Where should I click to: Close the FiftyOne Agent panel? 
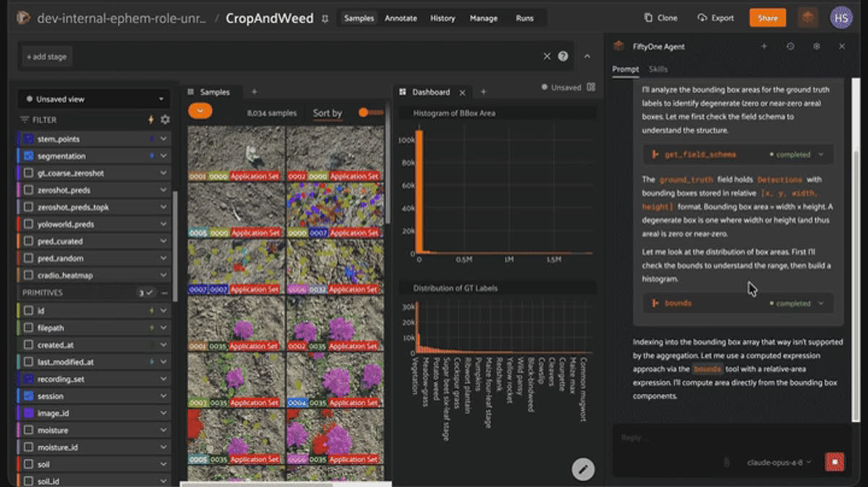point(842,46)
